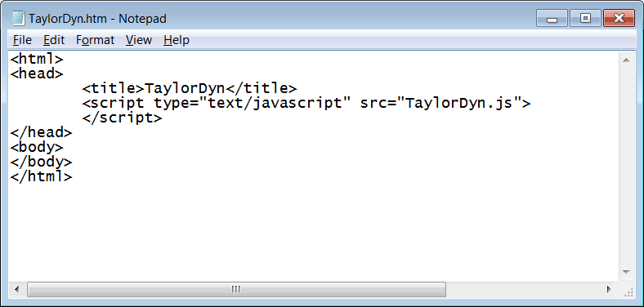This screenshot has width=644, height=307.
Task: Close the TaylorDyn.htm Notepad window
Action: coord(619,19)
